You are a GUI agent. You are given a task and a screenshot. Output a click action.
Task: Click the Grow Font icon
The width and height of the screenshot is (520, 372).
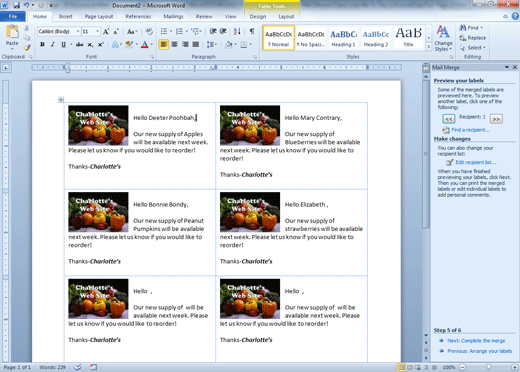point(106,32)
